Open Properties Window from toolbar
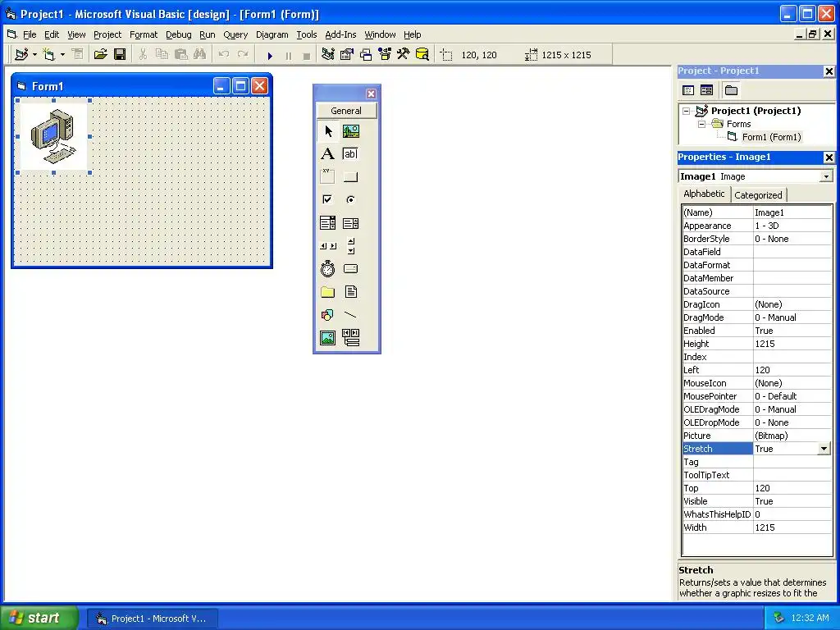The height and width of the screenshot is (630, 840). (347, 54)
